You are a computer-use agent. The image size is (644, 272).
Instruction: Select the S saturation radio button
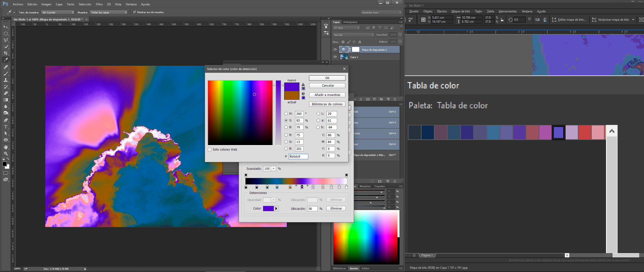286,120
